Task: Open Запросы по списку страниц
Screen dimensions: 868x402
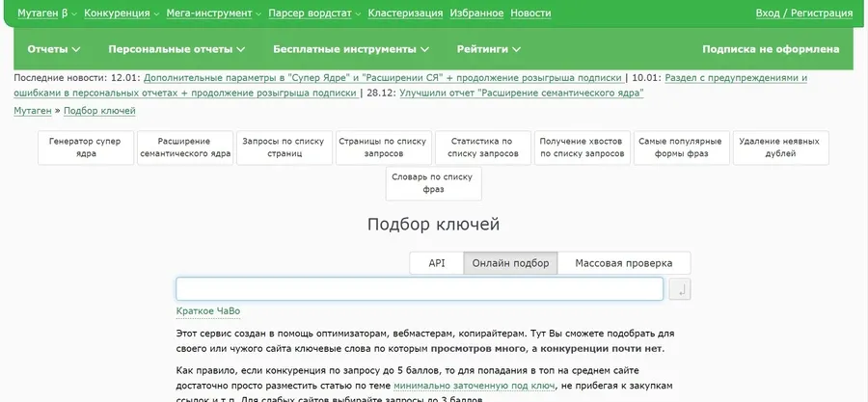Action: tap(284, 147)
